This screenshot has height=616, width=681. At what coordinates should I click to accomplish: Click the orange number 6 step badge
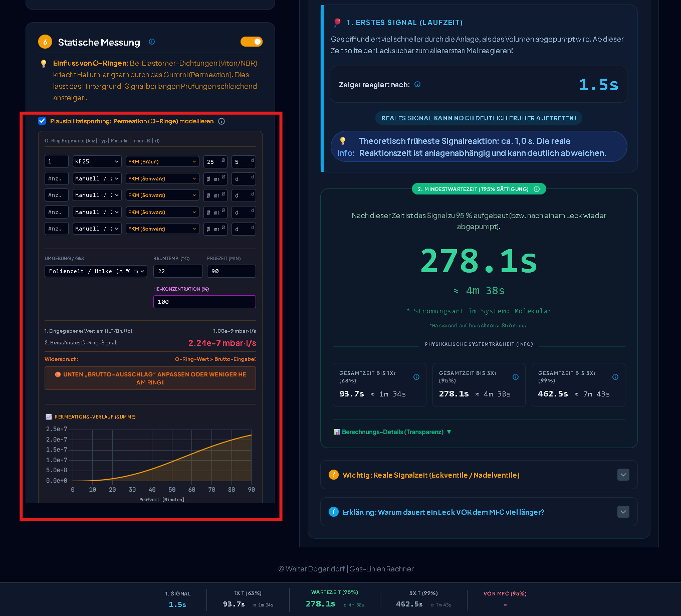(45, 42)
